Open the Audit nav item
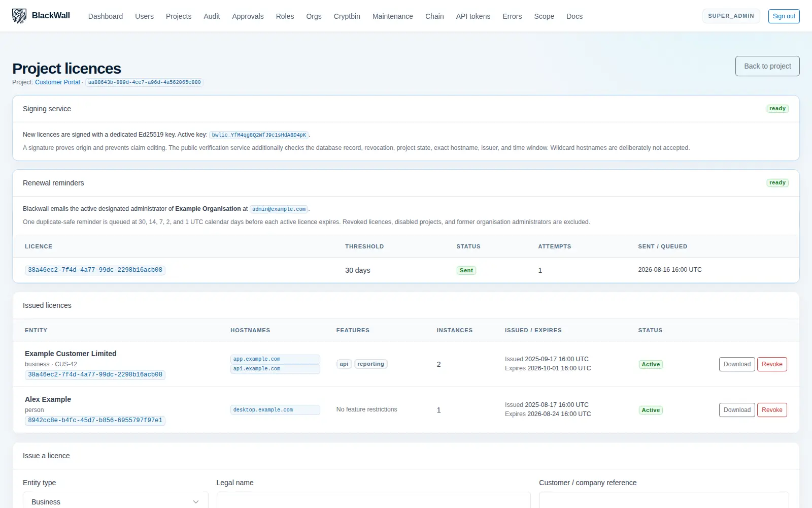The width and height of the screenshot is (812, 508). [212, 16]
